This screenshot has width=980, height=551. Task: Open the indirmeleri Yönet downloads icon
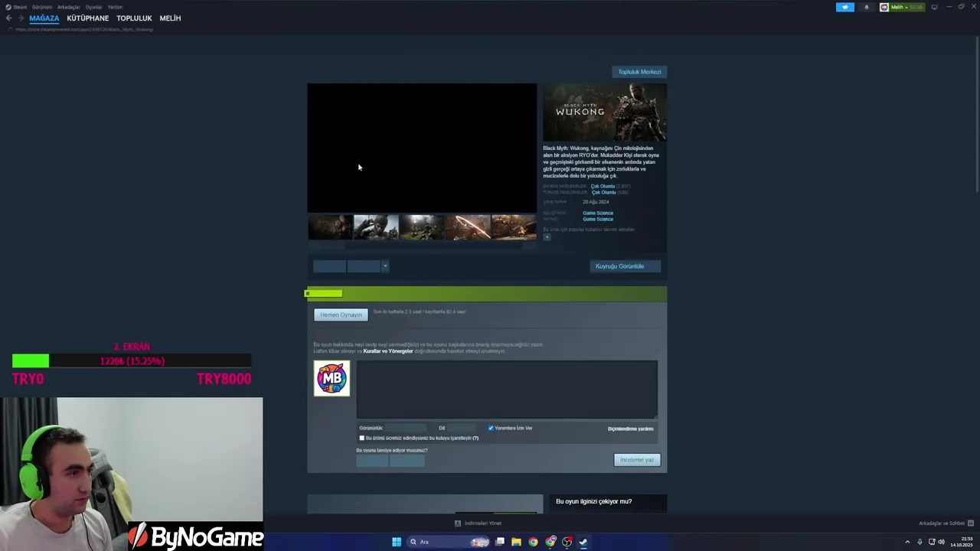[458, 523]
